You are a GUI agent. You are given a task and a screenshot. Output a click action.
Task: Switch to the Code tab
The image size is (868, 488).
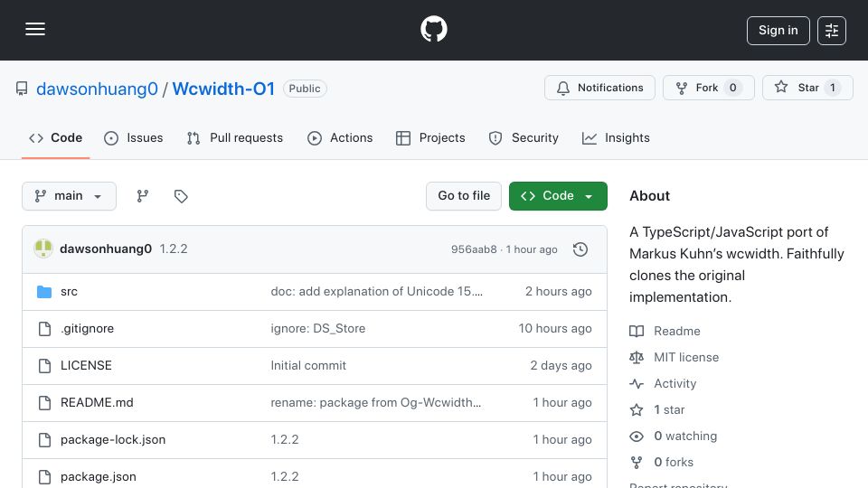pyautogui.click(x=55, y=137)
